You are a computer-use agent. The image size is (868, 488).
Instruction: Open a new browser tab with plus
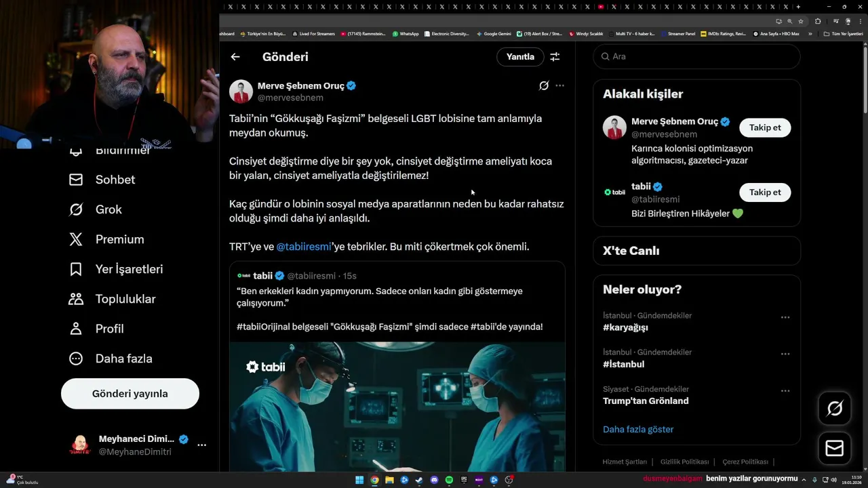point(798,7)
